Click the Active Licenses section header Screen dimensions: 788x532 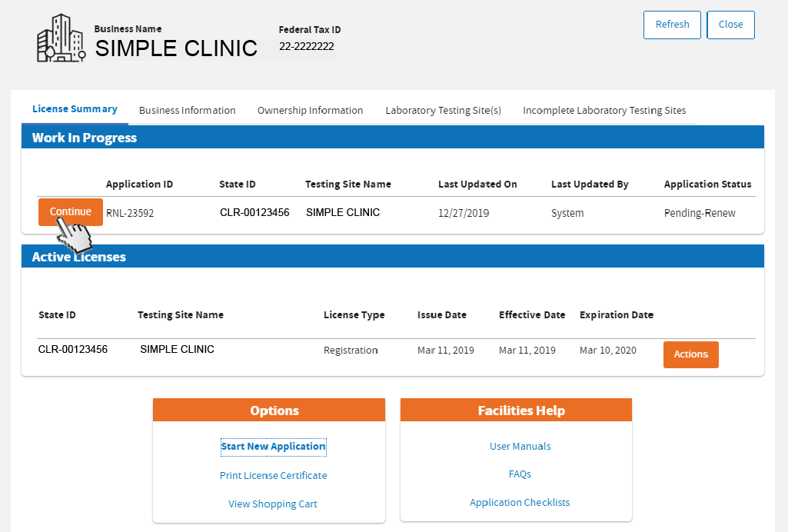[79, 257]
